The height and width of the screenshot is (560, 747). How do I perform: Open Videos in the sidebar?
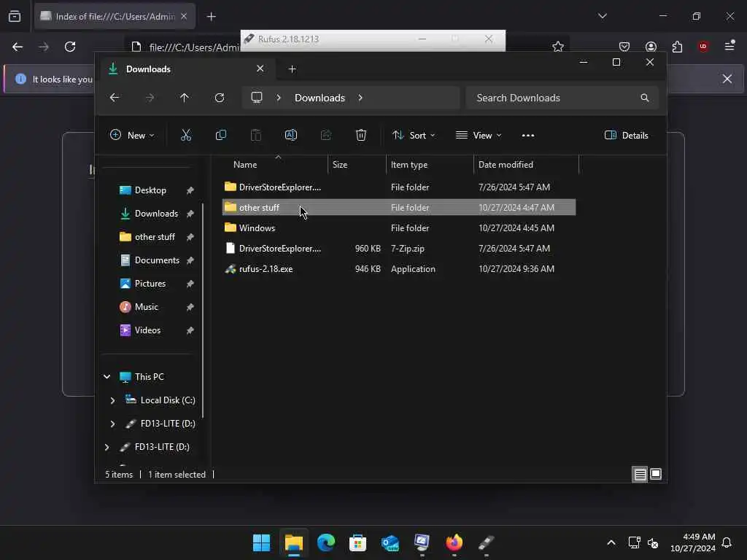click(x=147, y=330)
